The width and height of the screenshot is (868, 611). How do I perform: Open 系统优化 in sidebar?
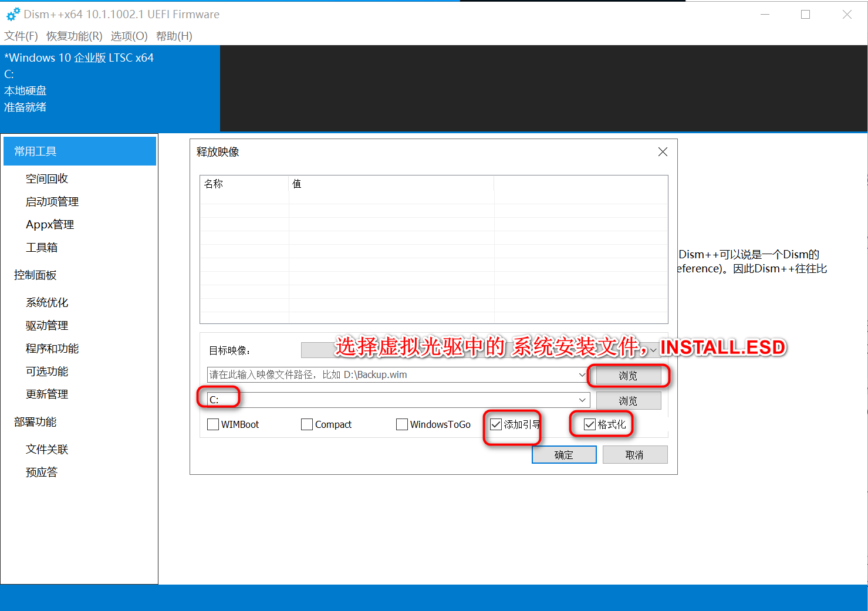[x=47, y=303]
